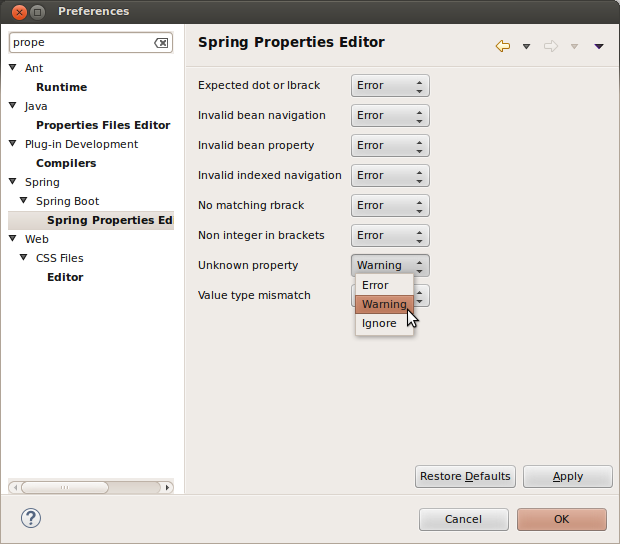The image size is (620, 544).
Task: Collapse the Plug-in Development node
Action: coord(13,144)
